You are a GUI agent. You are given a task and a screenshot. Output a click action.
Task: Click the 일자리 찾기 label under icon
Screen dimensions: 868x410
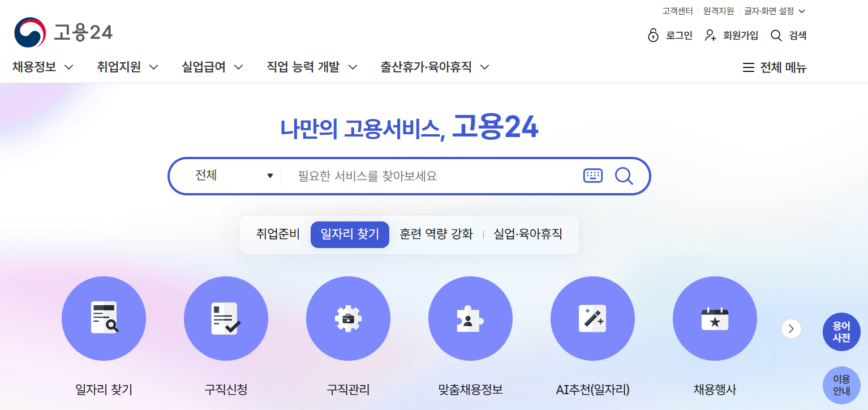(x=104, y=390)
